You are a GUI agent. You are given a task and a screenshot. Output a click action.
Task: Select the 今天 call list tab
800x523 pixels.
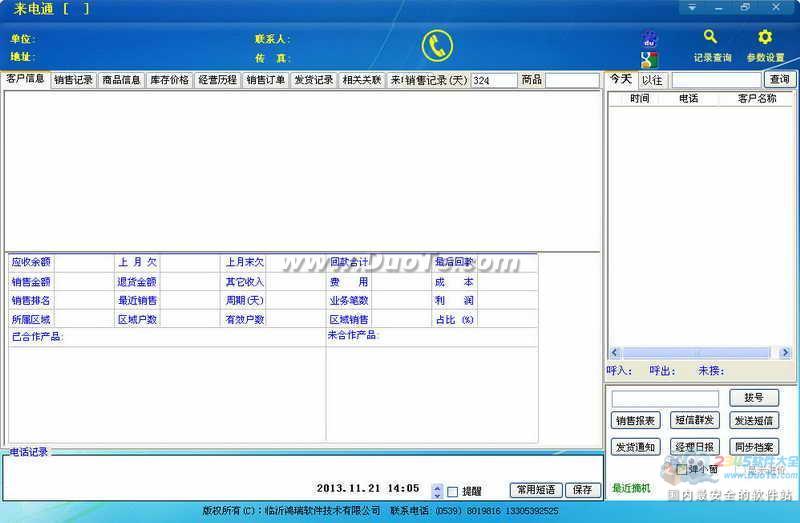[621, 79]
